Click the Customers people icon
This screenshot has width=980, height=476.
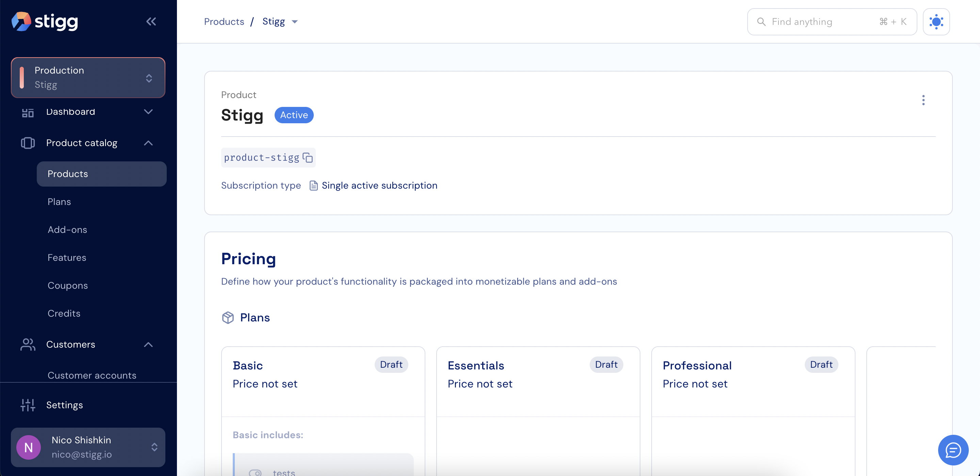[x=28, y=344]
